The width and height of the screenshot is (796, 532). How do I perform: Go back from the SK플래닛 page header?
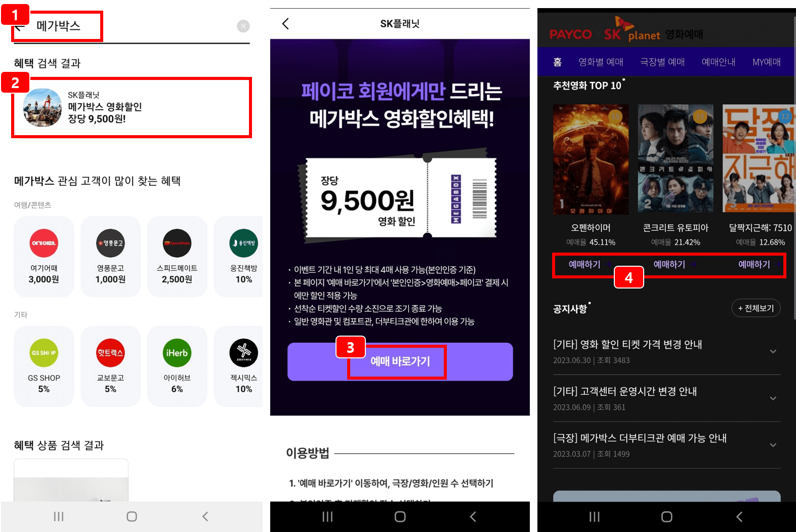[x=285, y=24]
